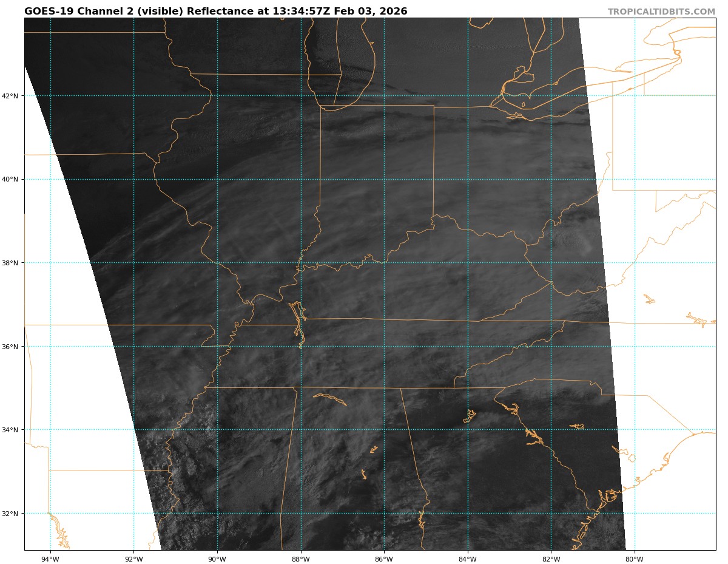This screenshot has height=564, width=728.
Task: Click the 38°N and 86°W gridline intersection
Action: click(x=384, y=263)
